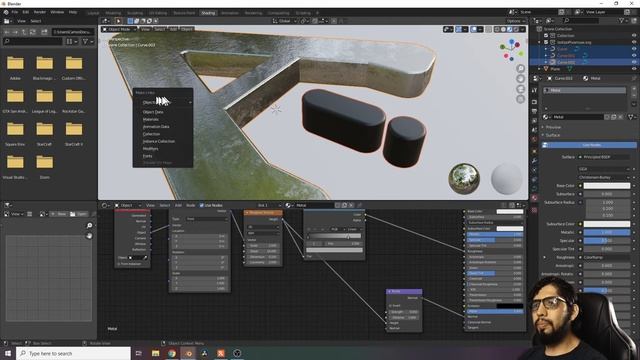The height and width of the screenshot is (360, 640).
Task: Open the viewport shading options dropdown
Action: pos(522,29)
